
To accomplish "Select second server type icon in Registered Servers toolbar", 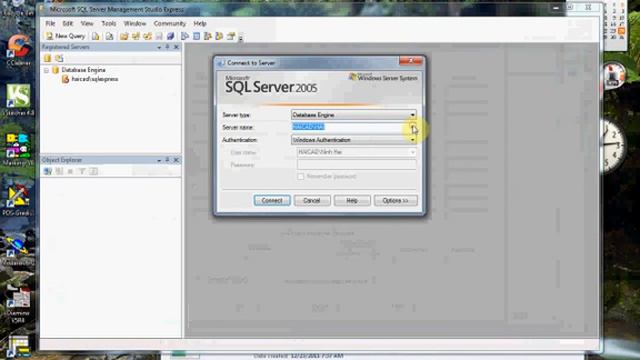I will (x=59, y=58).
